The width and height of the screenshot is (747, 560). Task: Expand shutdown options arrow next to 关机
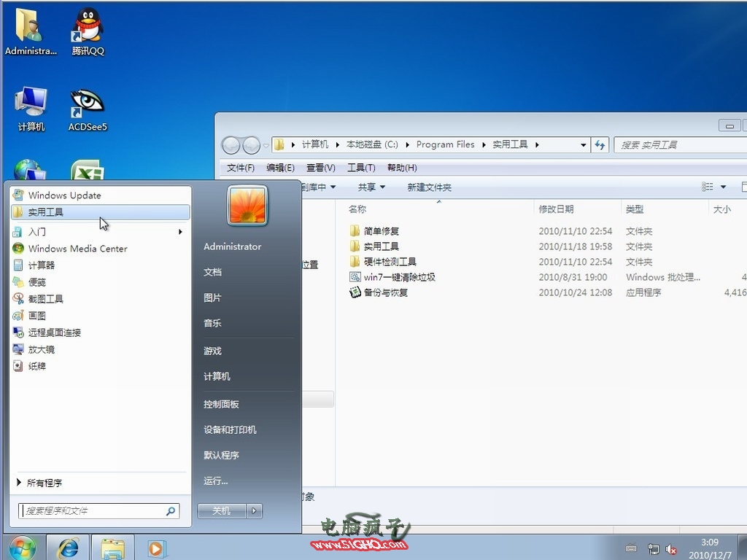point(255,511)
